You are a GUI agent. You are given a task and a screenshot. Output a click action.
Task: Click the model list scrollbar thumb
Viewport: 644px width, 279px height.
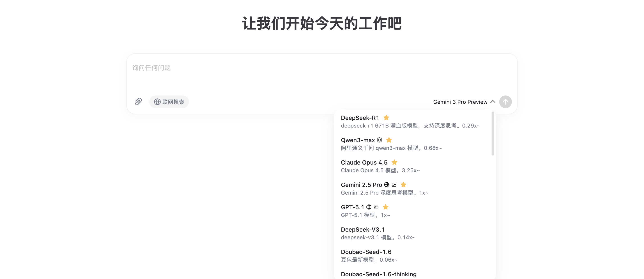pos(493,134)
